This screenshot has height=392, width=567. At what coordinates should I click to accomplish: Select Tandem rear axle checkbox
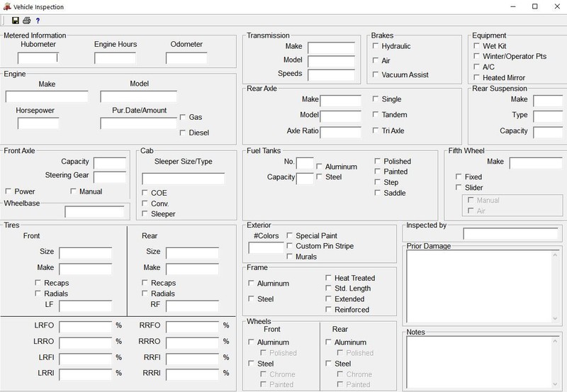[x=376, y=114]
